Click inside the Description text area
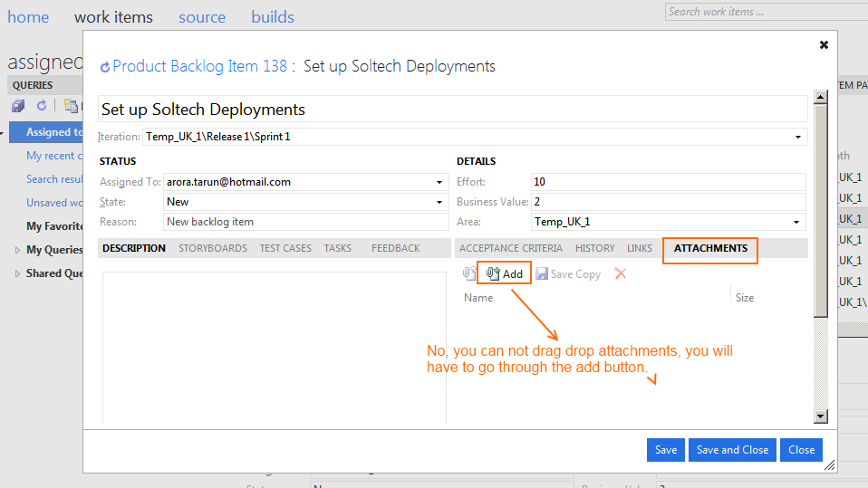Image resolution: width=868 pixels, height=488 pixels. point(274,348)
